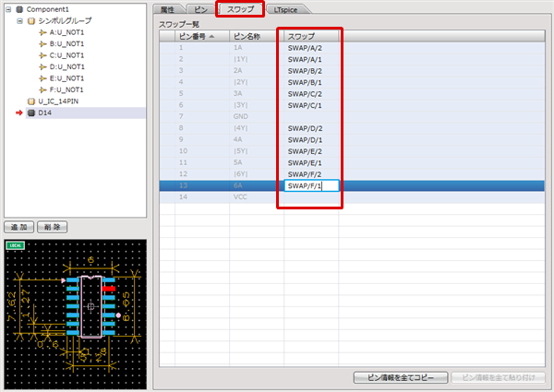Select the SWAP/D/1 cell
The height and width of the screenshot is (392, 554).
tap(311, 140)
